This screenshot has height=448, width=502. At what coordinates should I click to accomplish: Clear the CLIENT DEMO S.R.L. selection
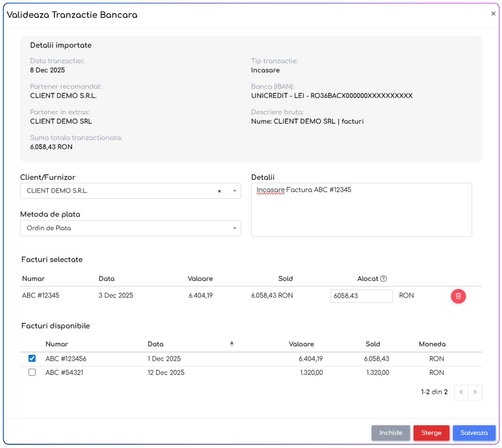219,191
